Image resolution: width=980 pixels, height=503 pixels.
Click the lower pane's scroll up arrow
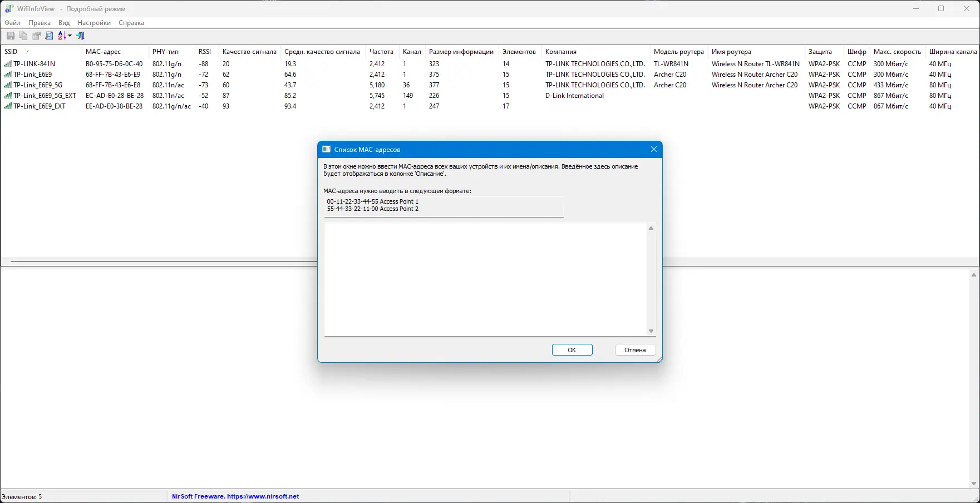[974, 275]
